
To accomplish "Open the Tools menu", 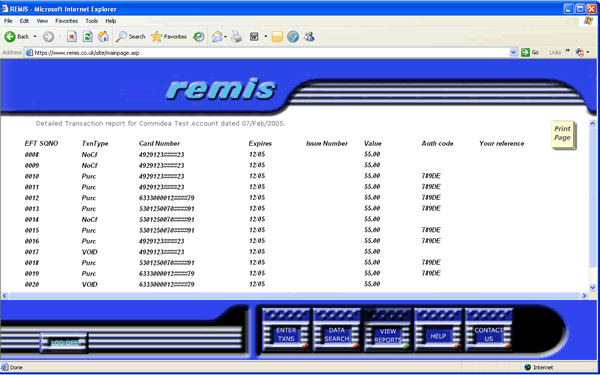I will coord(92,21).
